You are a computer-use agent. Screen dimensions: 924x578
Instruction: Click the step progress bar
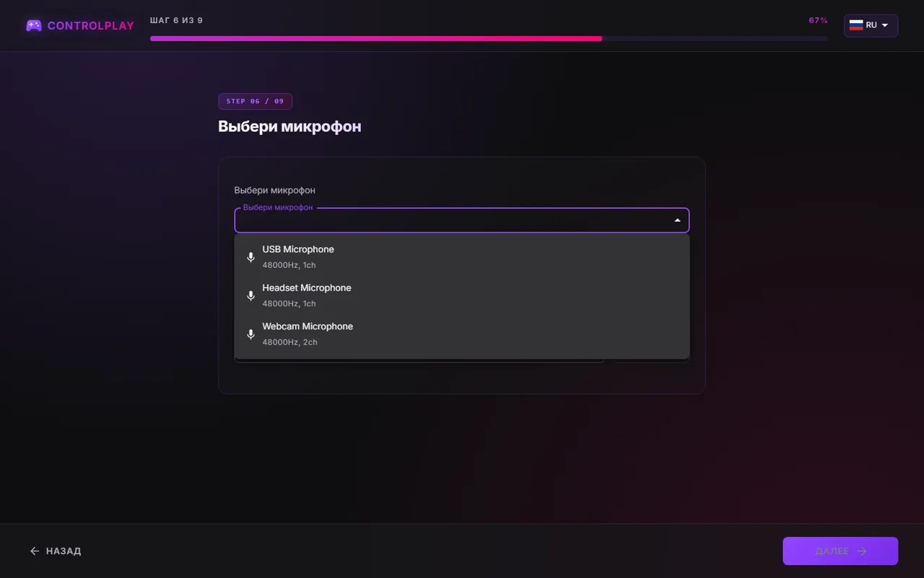tap(489, 38)
